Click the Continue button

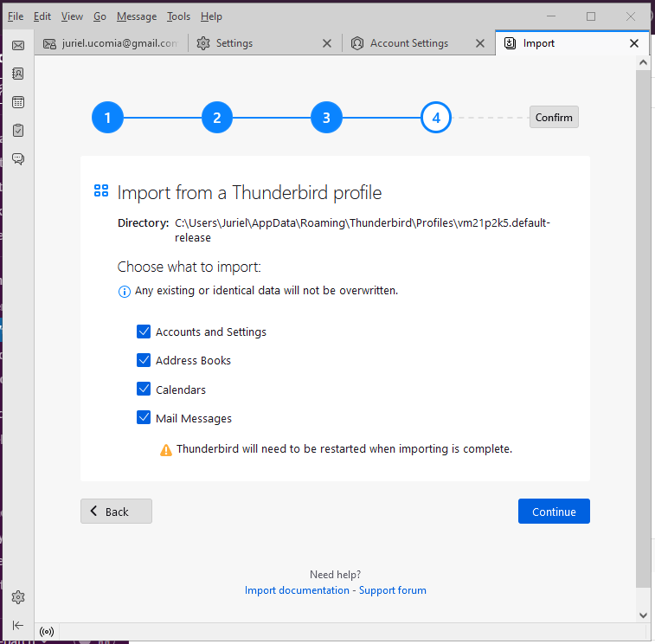(x=554, y=511)
